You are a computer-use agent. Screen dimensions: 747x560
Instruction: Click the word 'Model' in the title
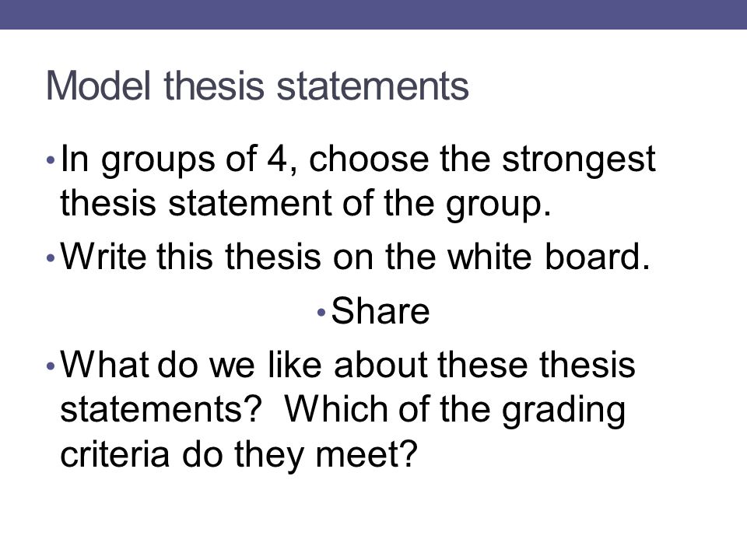click(x=98, y=86)
